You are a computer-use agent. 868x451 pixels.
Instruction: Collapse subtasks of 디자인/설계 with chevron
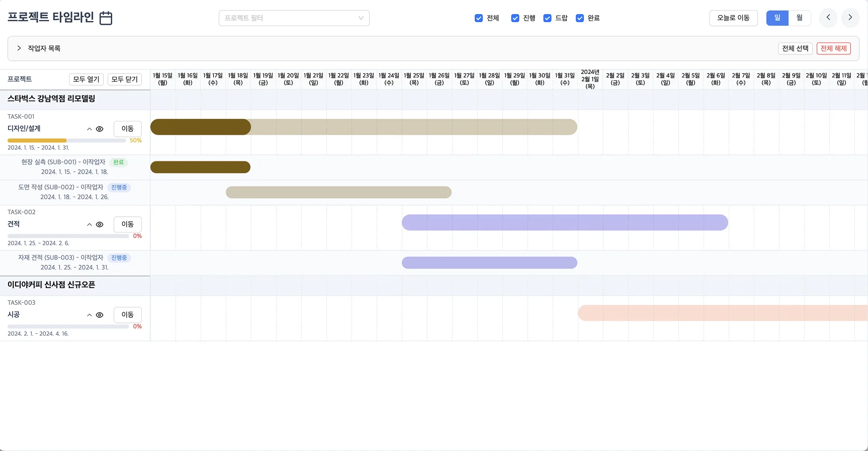click(x=90, y=129)
